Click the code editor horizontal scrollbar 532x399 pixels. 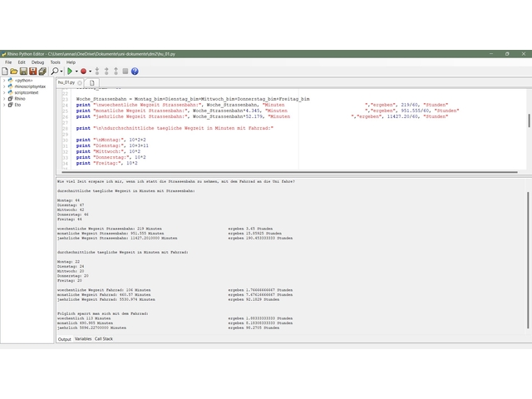[x=290, y=172]
